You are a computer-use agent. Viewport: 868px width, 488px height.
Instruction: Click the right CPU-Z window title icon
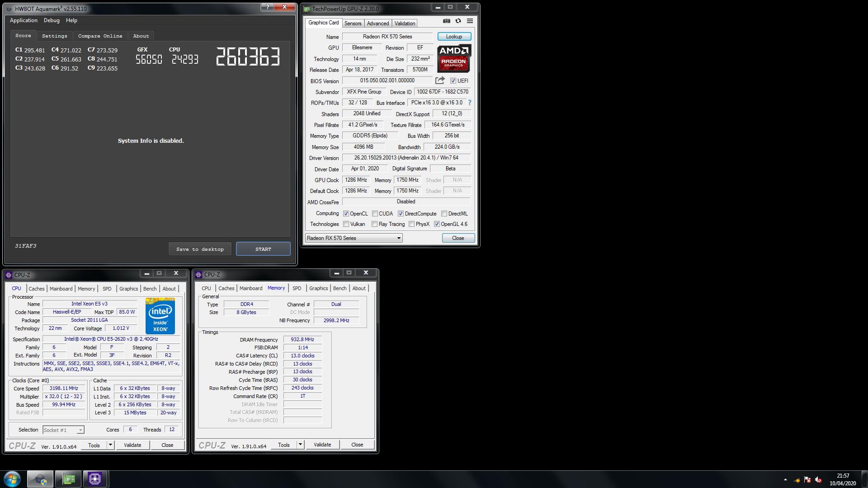(198, 274)
